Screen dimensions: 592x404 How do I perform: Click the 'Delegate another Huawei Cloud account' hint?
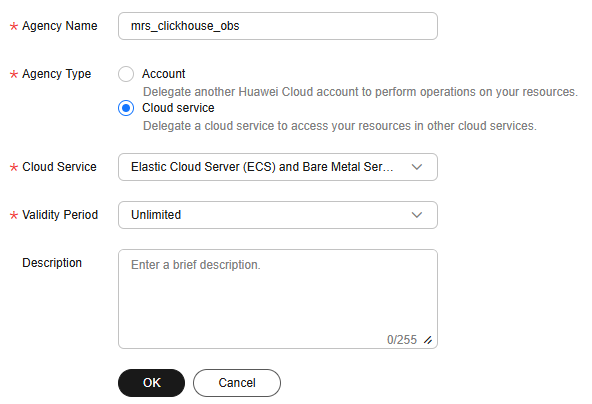tap(360, 92)
